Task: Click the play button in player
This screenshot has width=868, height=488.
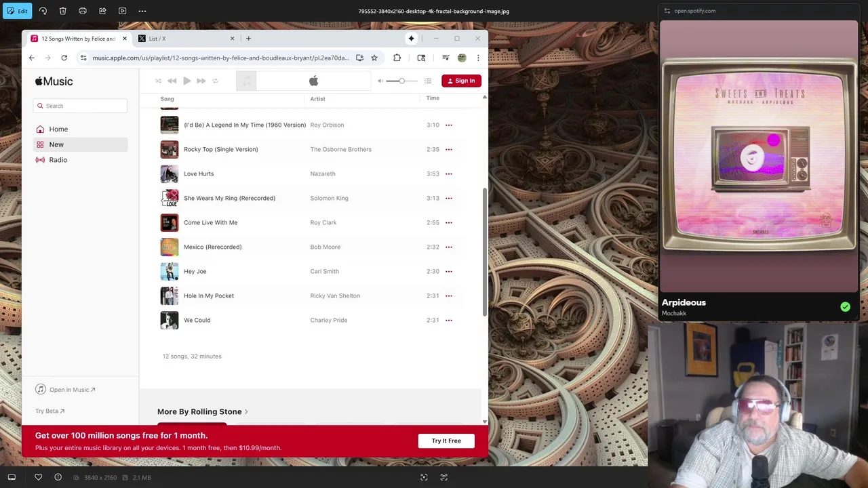Action: (186, 81)
